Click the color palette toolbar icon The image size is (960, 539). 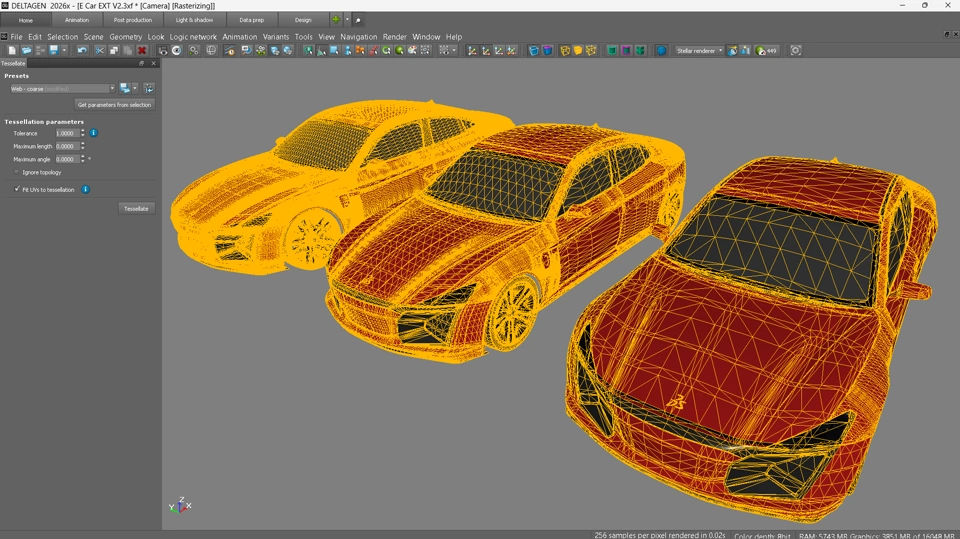pos(412,51)
